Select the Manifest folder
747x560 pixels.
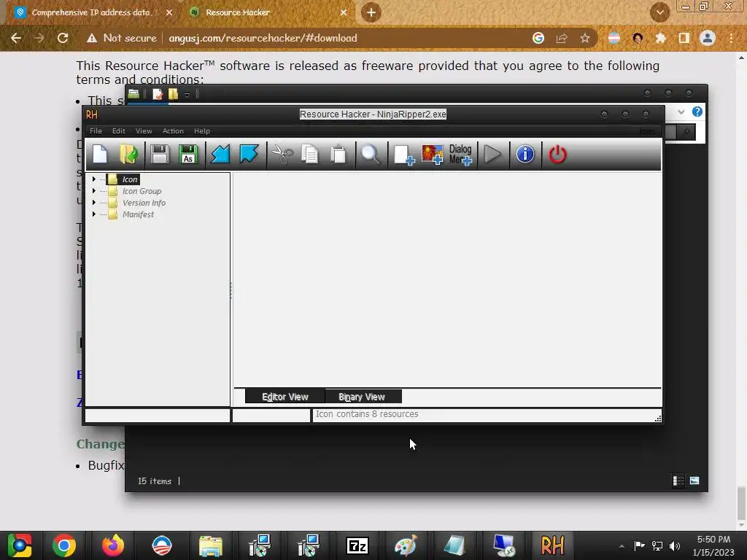coord(138,215)
